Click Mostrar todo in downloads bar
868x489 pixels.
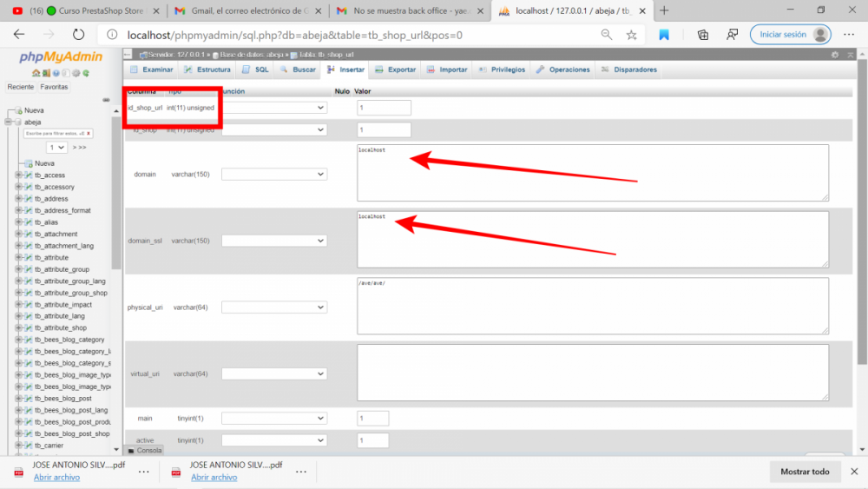click(x=805, y=472)
